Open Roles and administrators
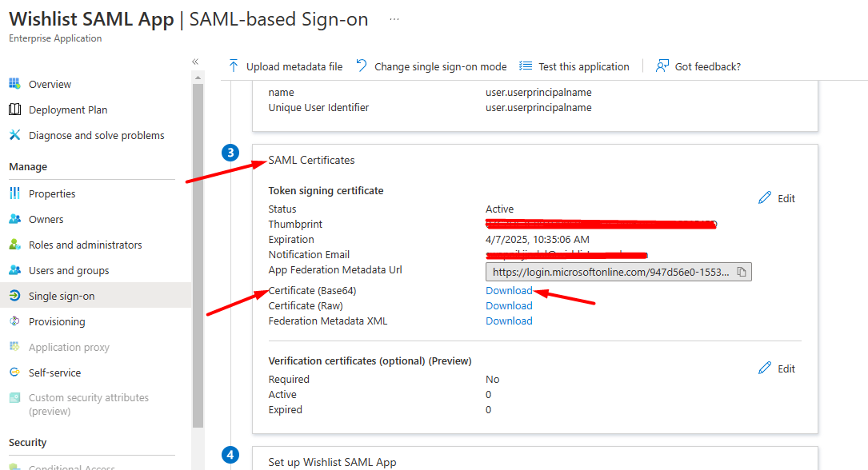This screenshot has height=470, width=868. [x=86, y=245]
